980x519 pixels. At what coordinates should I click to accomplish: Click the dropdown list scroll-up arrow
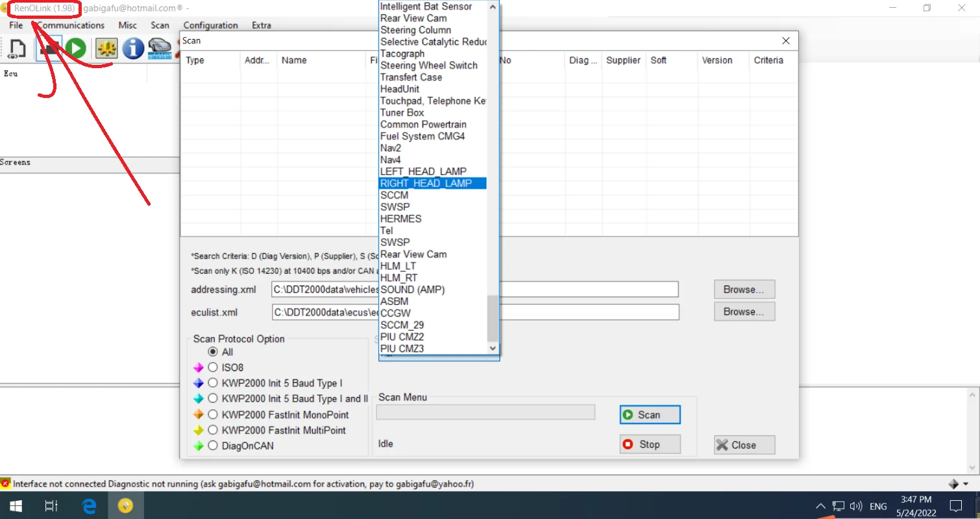tap(493, 6)
